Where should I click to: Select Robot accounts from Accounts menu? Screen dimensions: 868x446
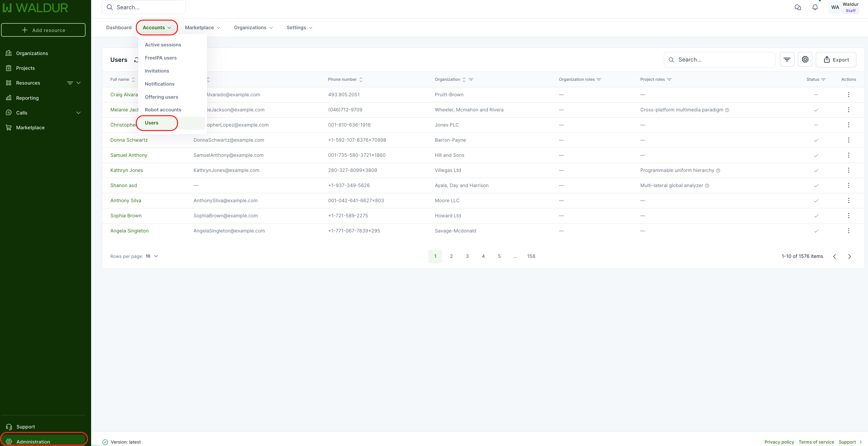coord(163,110)
